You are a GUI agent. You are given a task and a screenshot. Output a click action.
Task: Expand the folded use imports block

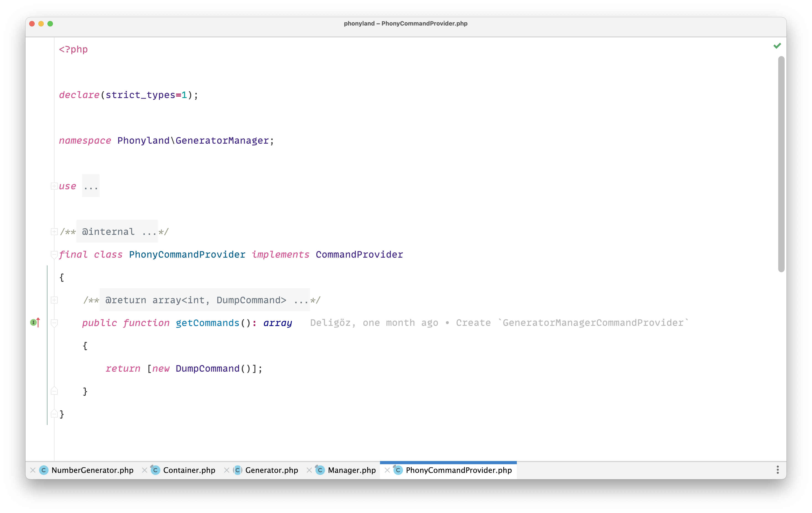pos(54,186)
